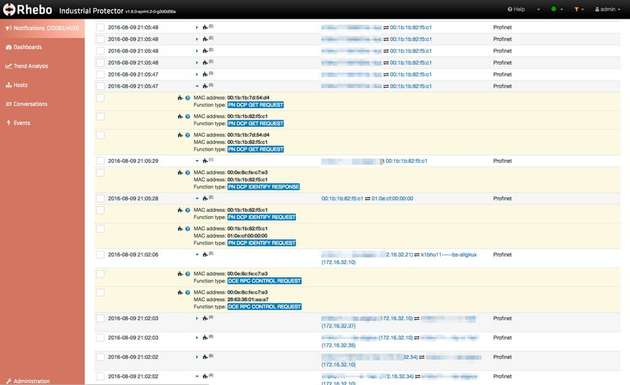The height and width of the screenshot is (385, 630).
Task: Collapse the expanded 21:05:47 notification row
Action: pyautogui.click(x=197, y=86)
